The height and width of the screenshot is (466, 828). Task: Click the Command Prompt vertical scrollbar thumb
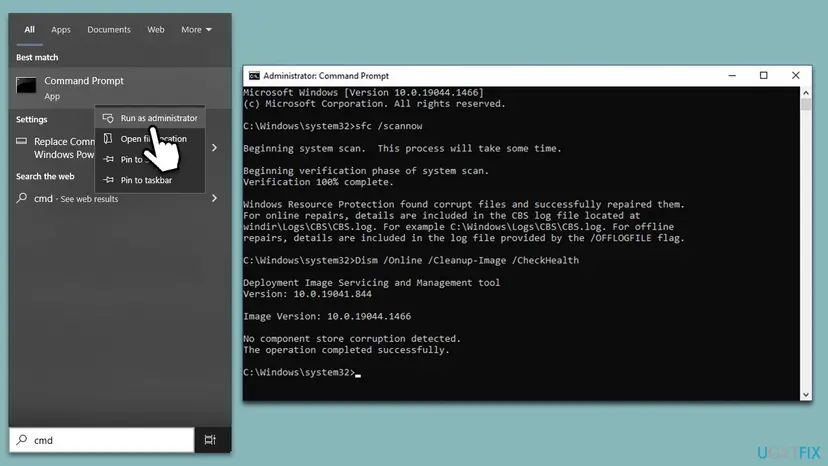pyautogui.click(x=806, y=104)
